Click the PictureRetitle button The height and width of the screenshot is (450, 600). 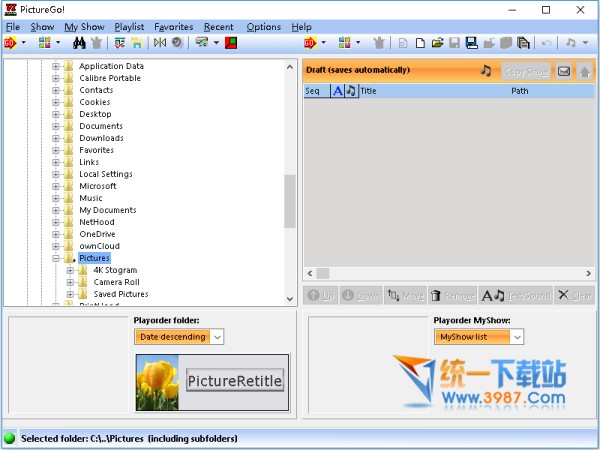pyautogui.click(x=234, y=381)
